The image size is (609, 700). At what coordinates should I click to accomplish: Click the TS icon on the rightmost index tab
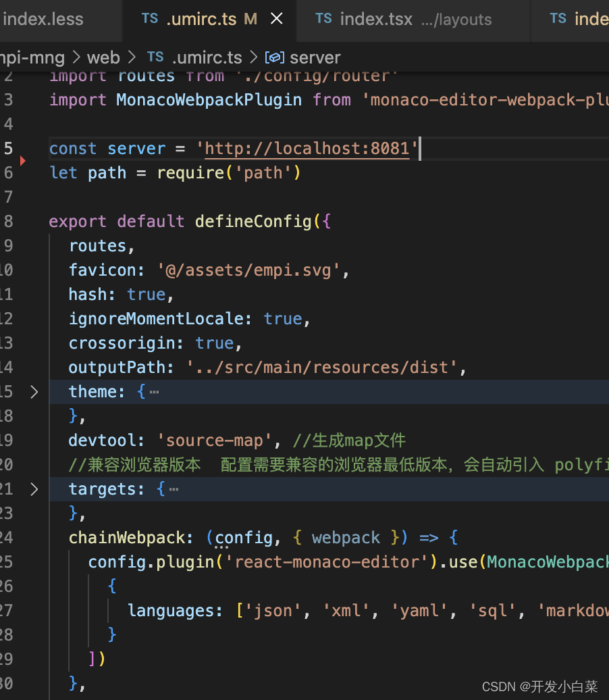[558, 19]
